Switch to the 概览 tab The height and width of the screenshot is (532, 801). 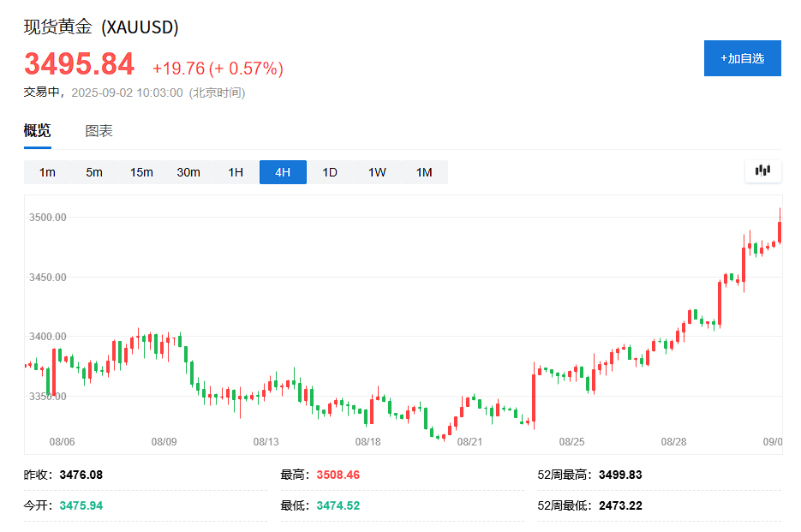(37, 131)
